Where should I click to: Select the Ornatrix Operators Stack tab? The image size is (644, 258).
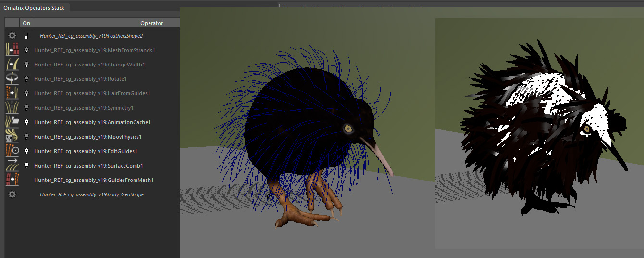tap(34, 8)
